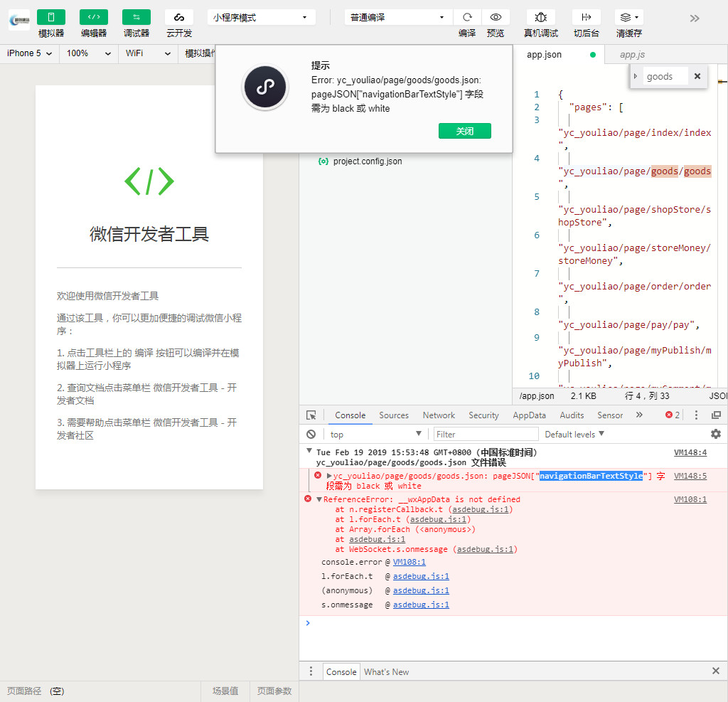
Task: Show more devtools tabs chevron
Action: coord(639,415)
